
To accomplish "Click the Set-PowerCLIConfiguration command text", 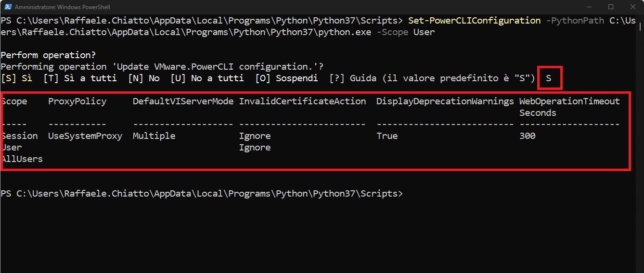I will tap(475, 21).
